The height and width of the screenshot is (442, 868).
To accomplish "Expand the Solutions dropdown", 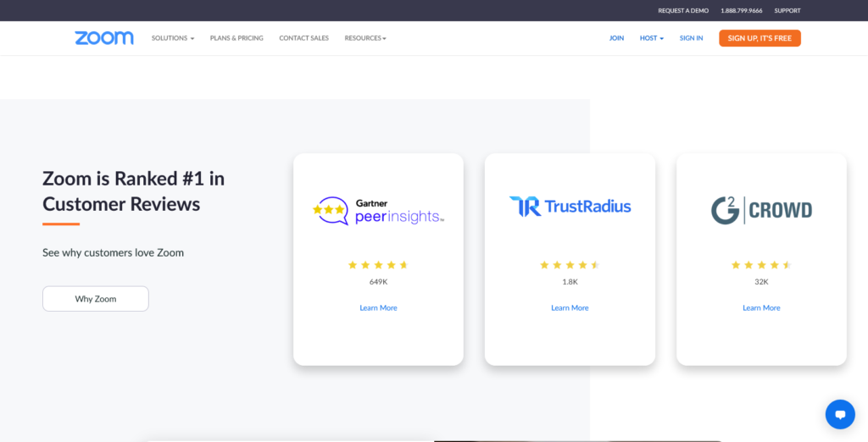I will [x=173, y=38].
